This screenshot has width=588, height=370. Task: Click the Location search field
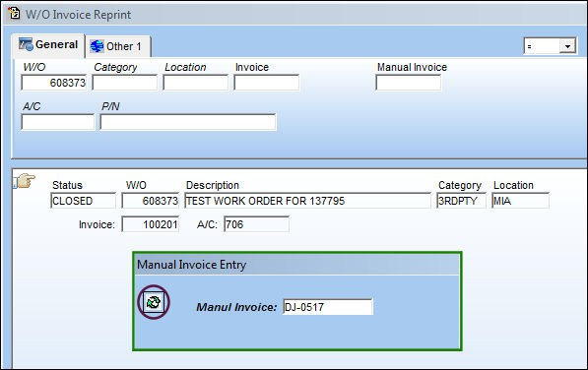(x=195, y=83)
